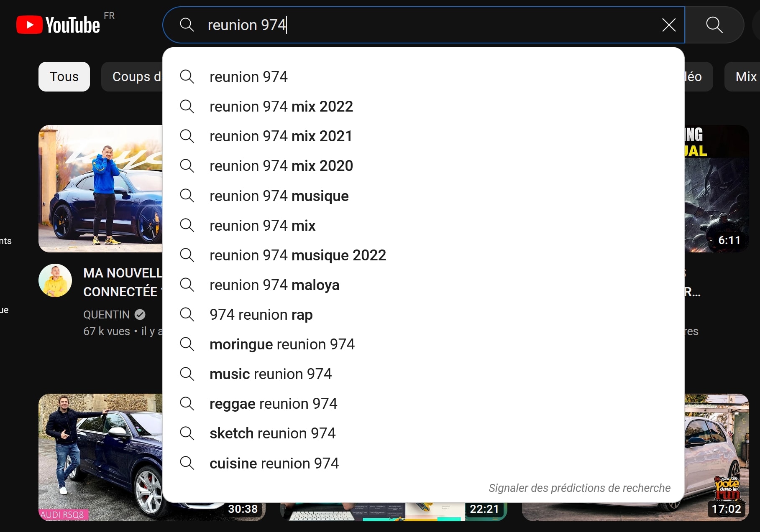
Task: Pick the 'moringue reunion 974' suggestion
Action: 282,344
